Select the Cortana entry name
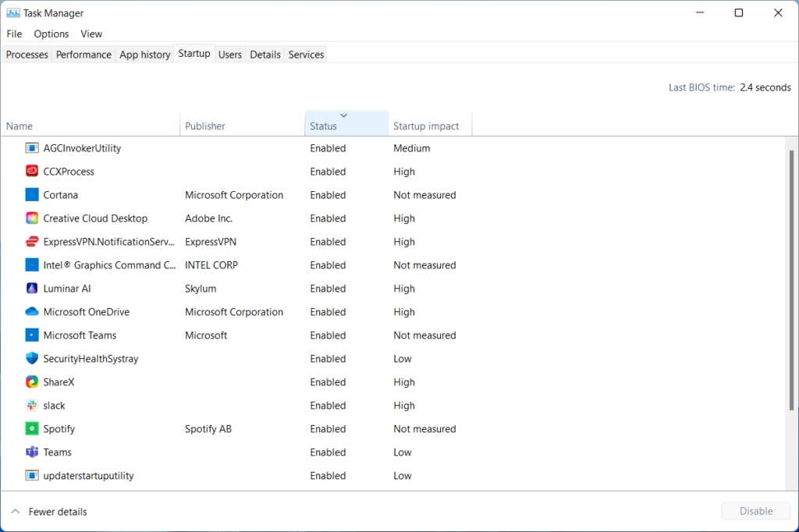 point(61,195)
